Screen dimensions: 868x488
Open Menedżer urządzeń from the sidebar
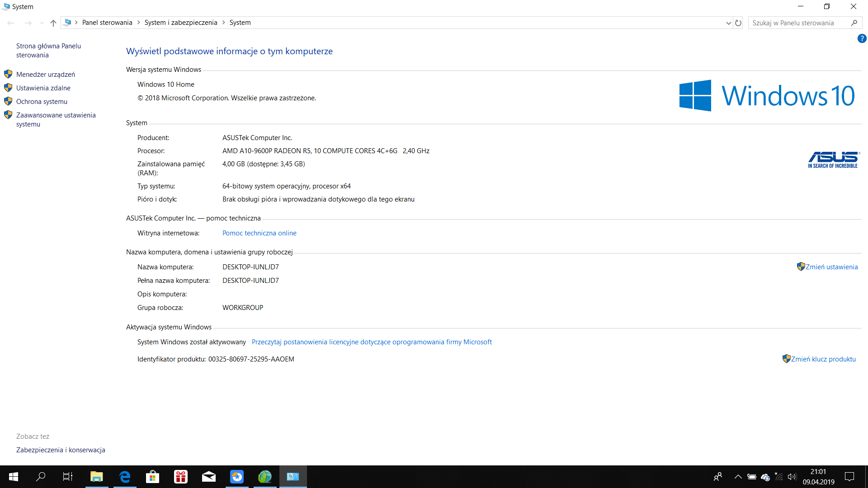(46, 75)
